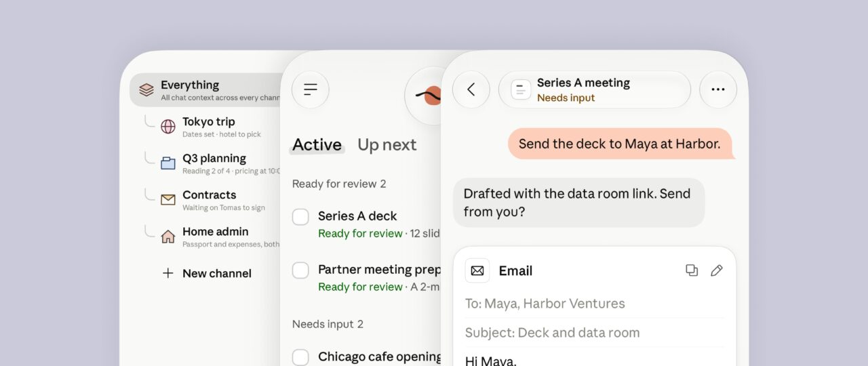Click the Needs input 2 heading
The width and height of the screenshot is (868, 366).
pos(328,324)
